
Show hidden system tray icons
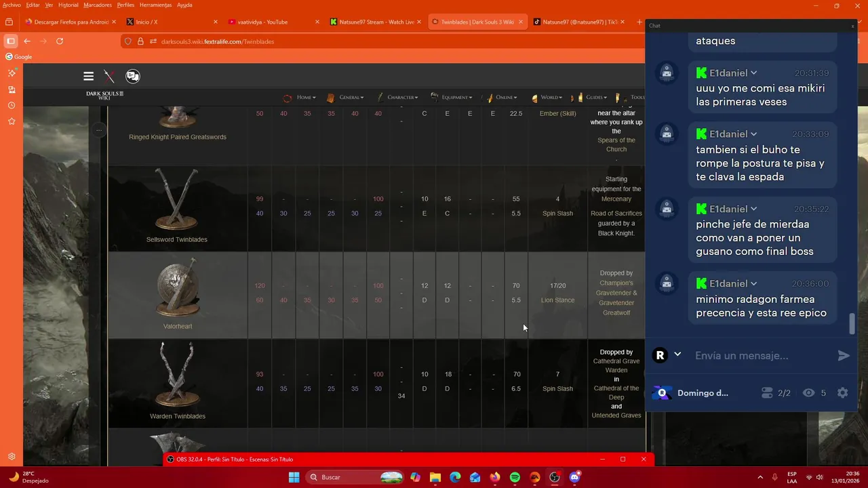click(759, 477)
